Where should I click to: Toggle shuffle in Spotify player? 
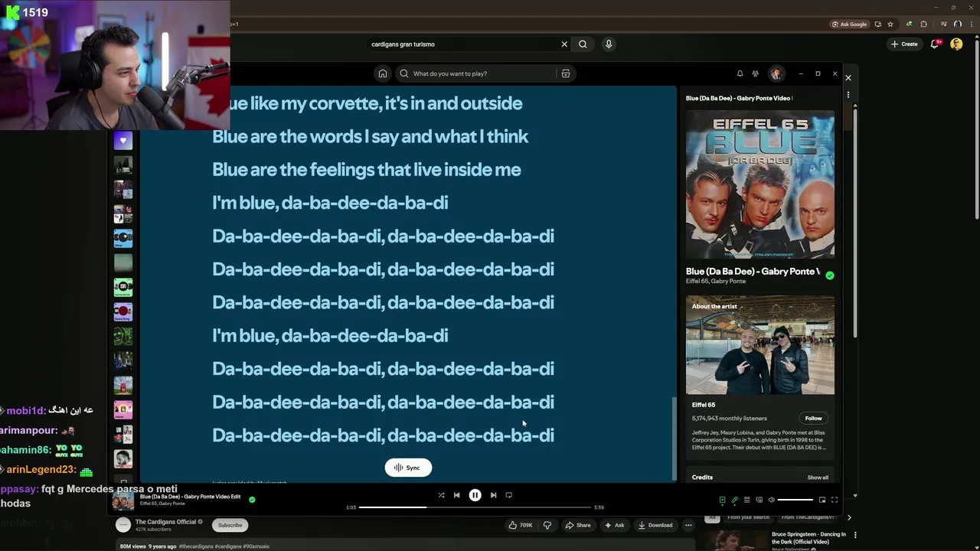(x=441, y=495)
